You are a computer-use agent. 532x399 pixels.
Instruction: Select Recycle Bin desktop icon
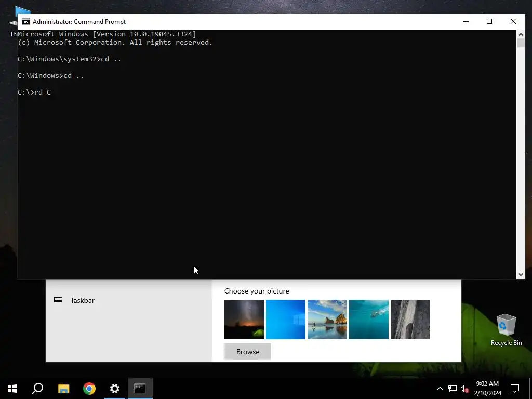506,330
